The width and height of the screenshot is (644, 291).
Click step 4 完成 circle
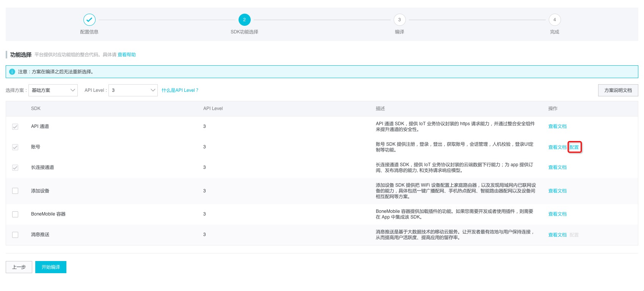554,20
